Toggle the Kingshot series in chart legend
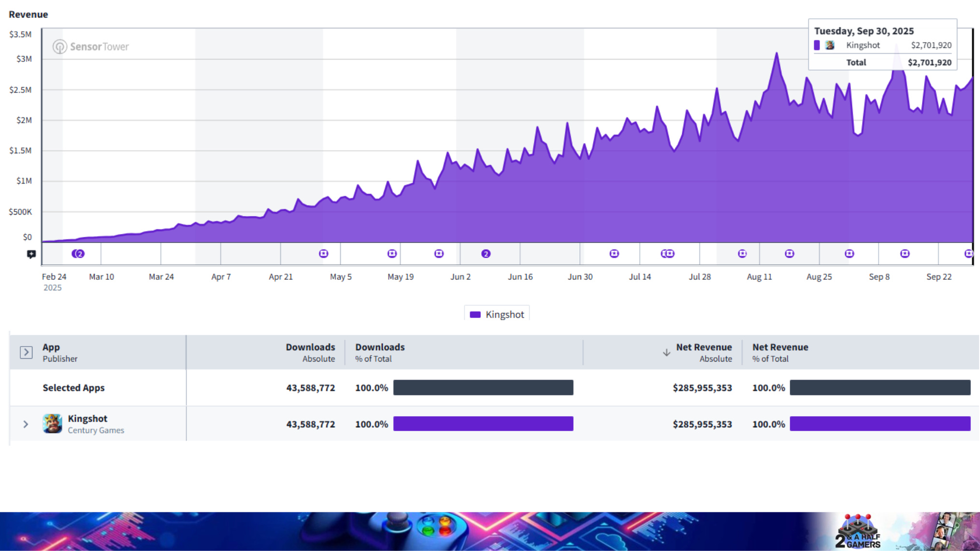The height and width of the screenshot is (551, 980). (x=497, y=315)
